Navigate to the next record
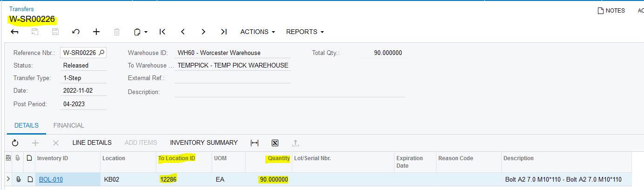Viewport: 644px width, 190px height. coord(203,32)
